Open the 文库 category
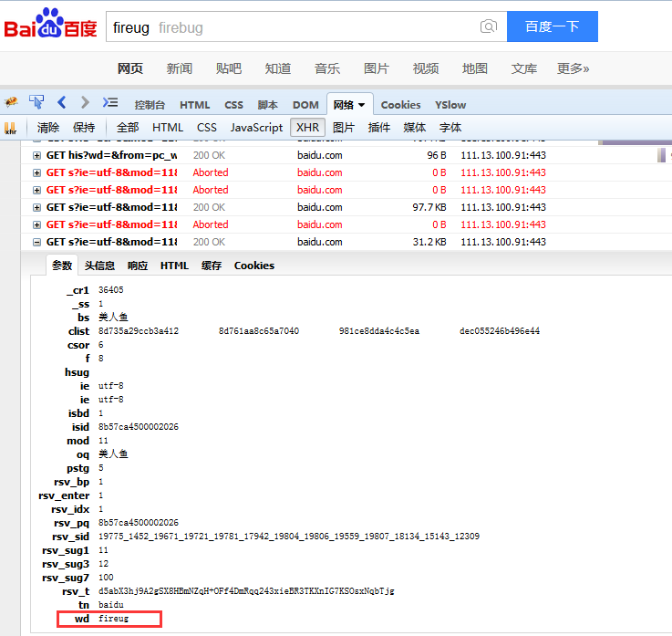 point(523,68)
